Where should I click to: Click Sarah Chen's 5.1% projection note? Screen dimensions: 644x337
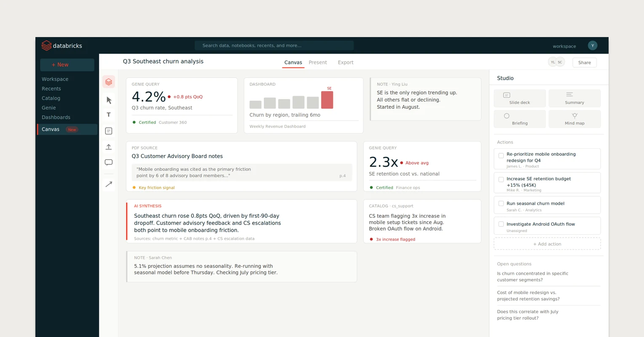(x=206, y=269)
